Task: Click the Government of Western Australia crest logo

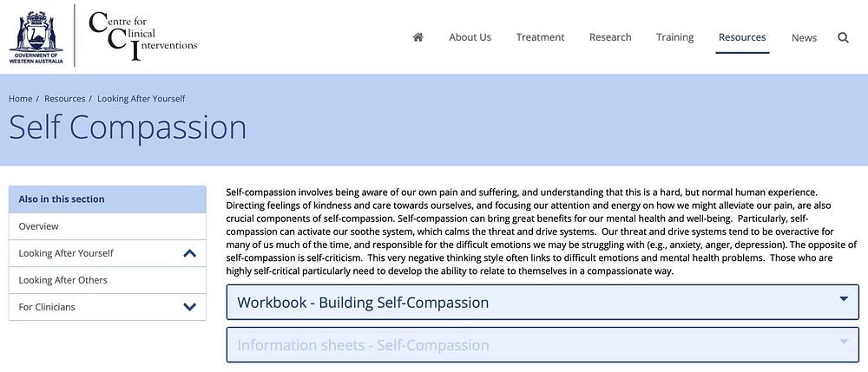Action: (36, 37)
